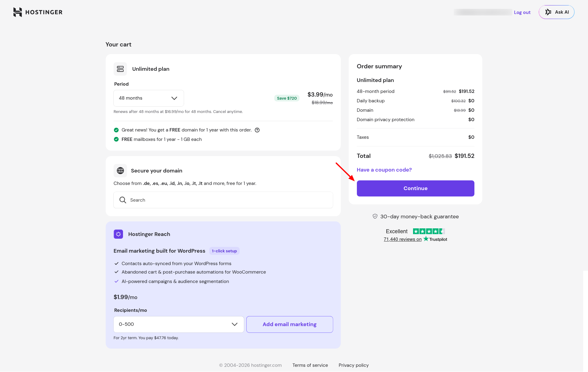Click the Hostinger logo icon

point(18,12)
